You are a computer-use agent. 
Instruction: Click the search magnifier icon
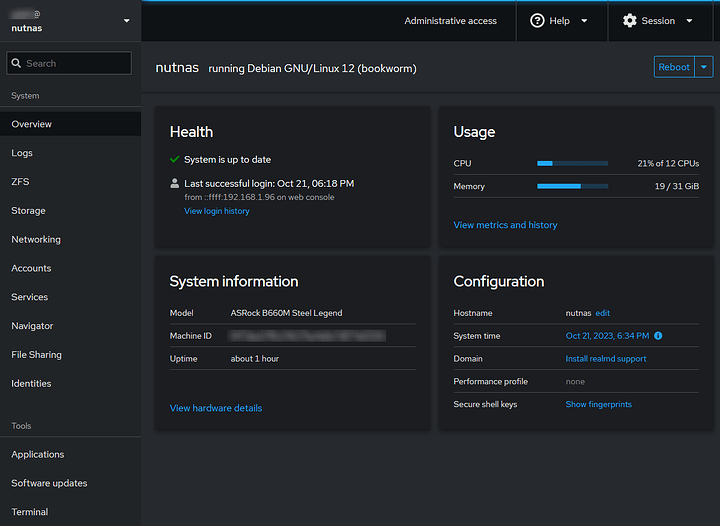tap(16, 63)
